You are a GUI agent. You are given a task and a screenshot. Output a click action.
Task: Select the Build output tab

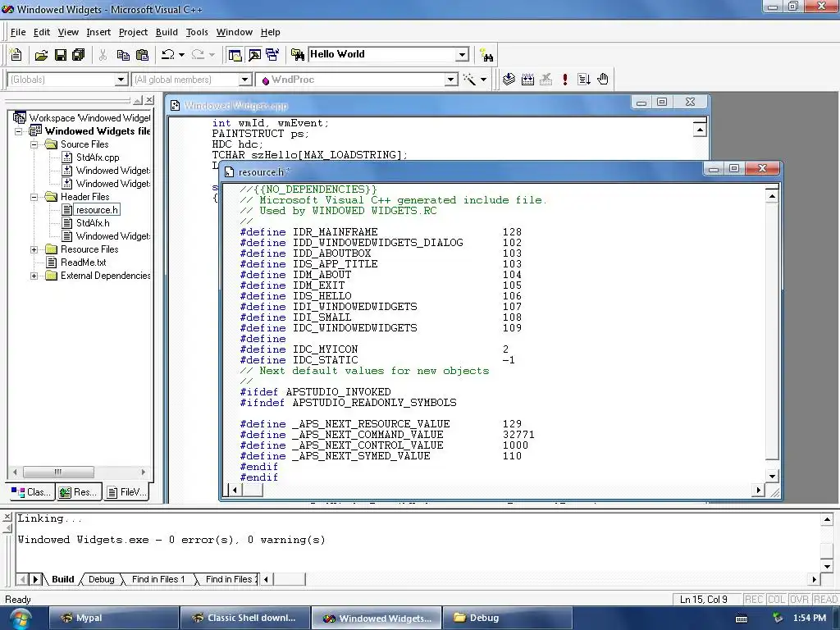point(62,579)
